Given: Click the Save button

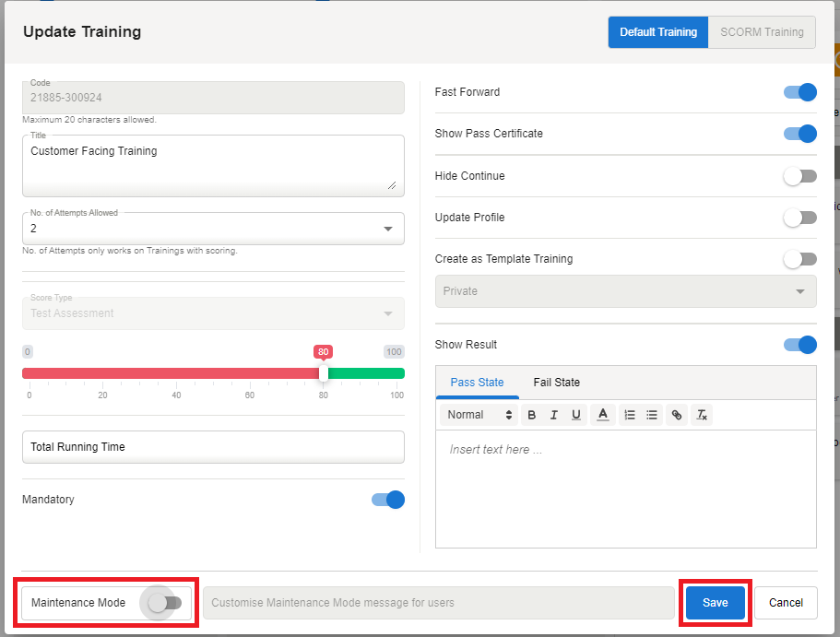Looking at the screenshot, I should coord(715,603).
